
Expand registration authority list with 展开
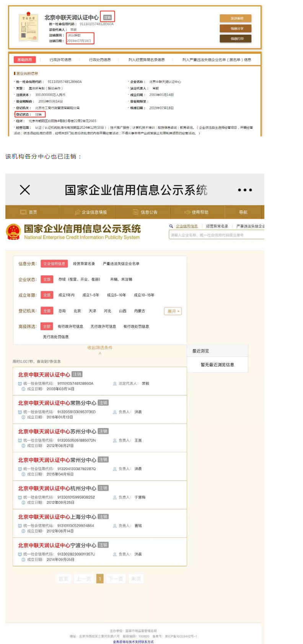coord(173,311)
